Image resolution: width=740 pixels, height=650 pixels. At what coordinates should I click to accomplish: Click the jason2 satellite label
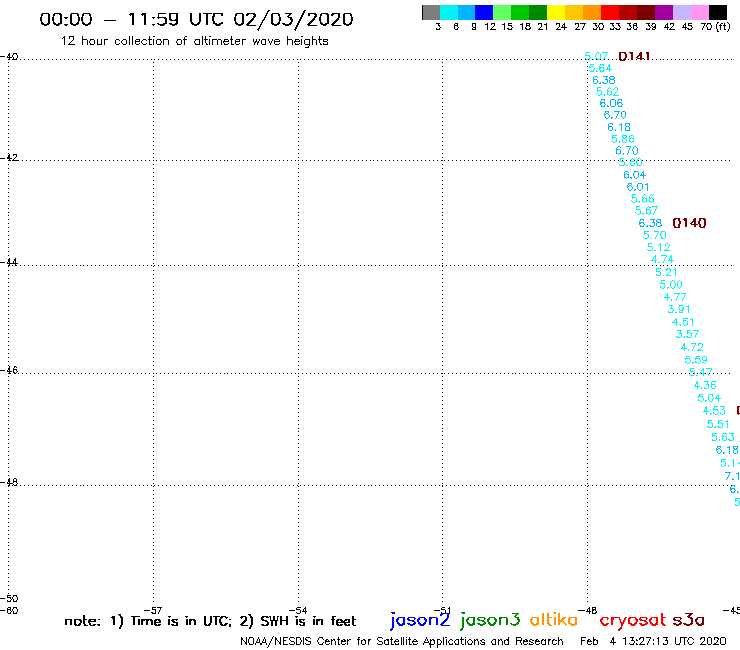pyautogui.click(x=420, y=620)
